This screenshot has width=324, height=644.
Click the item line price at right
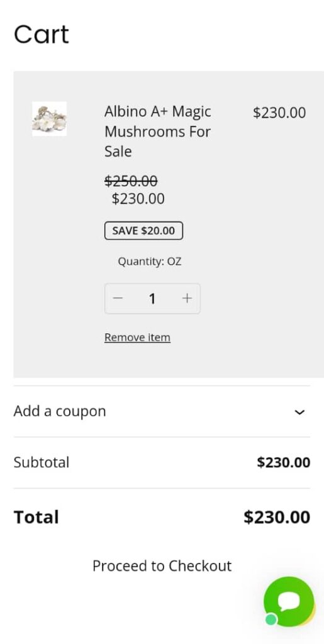(279, 113)
